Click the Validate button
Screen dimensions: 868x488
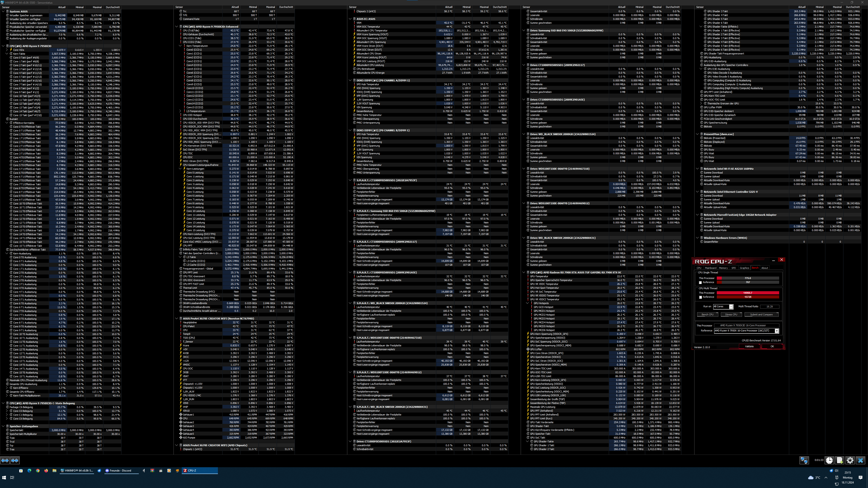point(749,346)
